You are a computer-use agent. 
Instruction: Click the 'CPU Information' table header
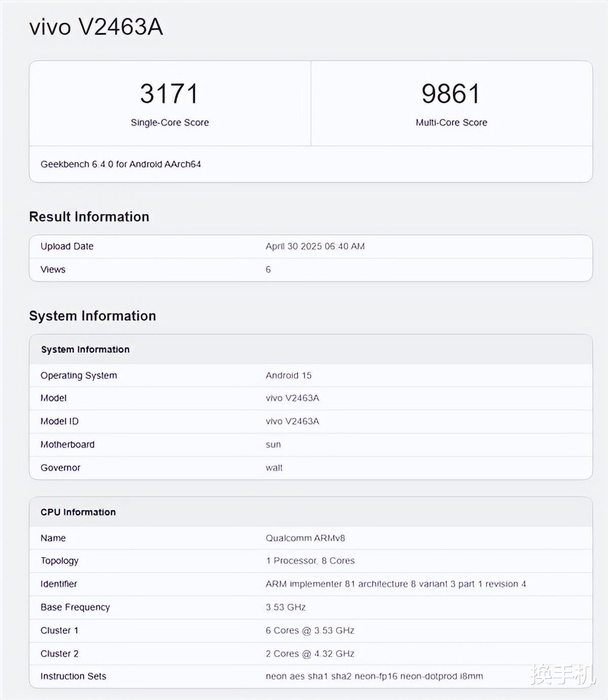coord(78,512)
